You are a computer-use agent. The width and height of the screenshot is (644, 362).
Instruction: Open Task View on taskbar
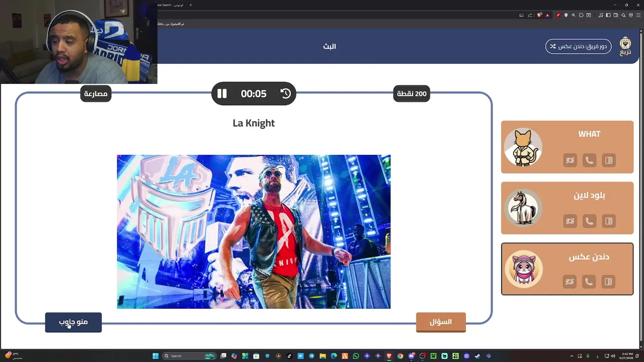223,356
